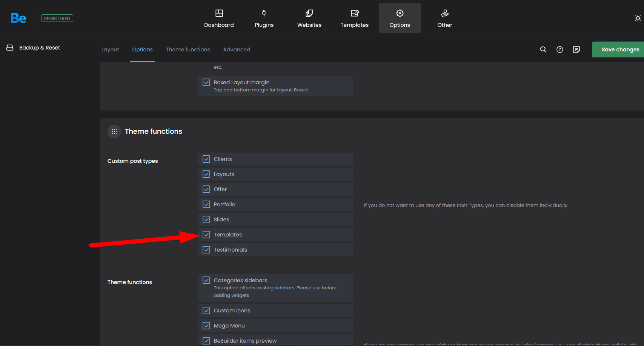Toggle light mode sun icon

point(638,18)
